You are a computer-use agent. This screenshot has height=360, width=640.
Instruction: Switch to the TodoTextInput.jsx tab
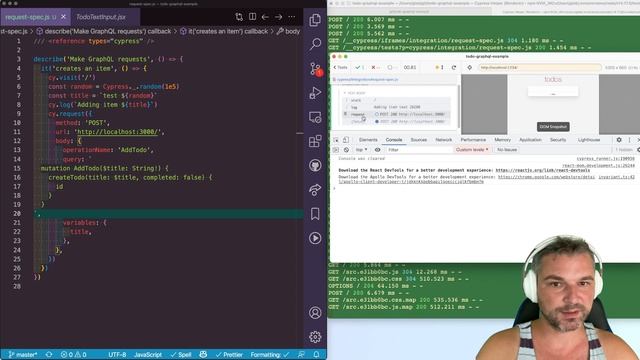[101, 17]
